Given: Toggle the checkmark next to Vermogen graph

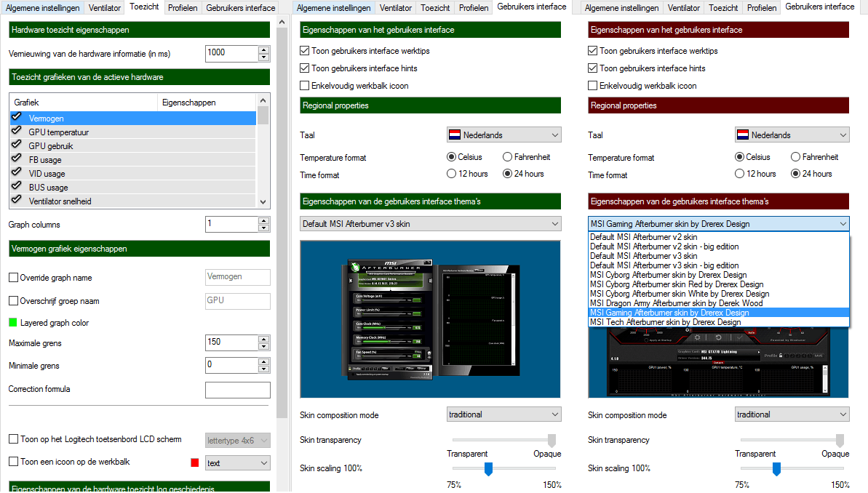Looking at the screenshot, I should click(x=17, y=117).
